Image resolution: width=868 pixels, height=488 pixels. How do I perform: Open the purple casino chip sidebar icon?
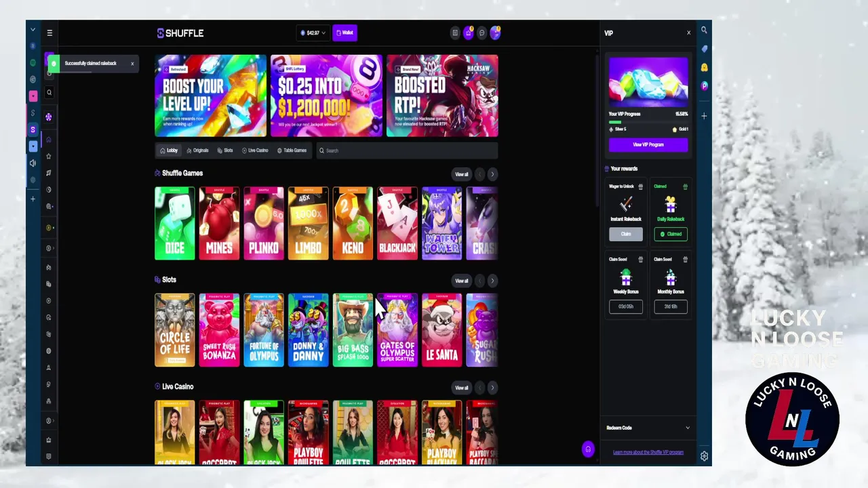coord(49,117)
